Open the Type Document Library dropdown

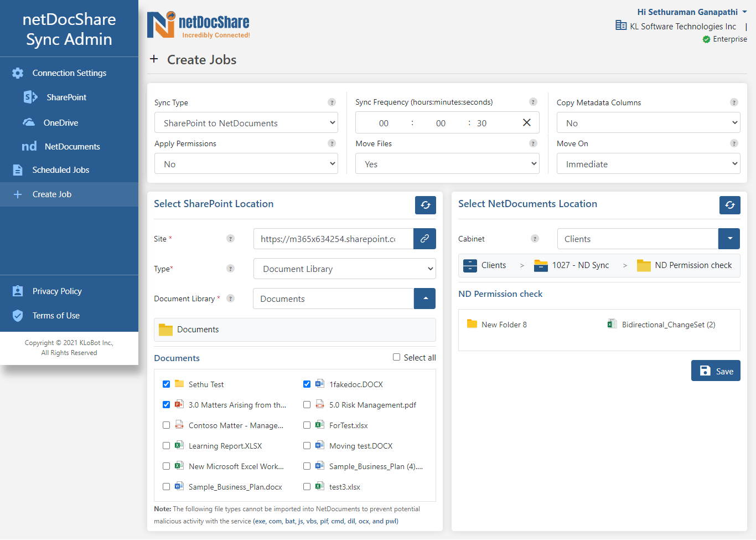345,269
